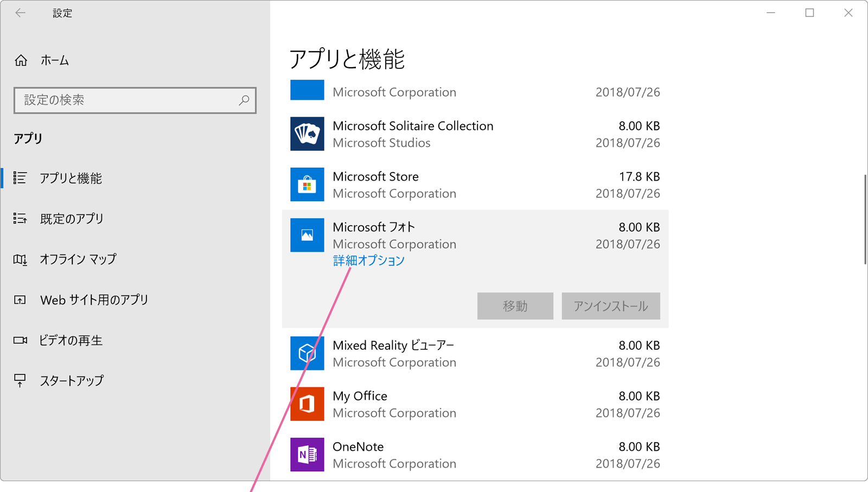The height and width of the screenshot is (492, 868).
Task: Click the Microsoft Solitaire Collection cards icon
Action: coord(307,134)
